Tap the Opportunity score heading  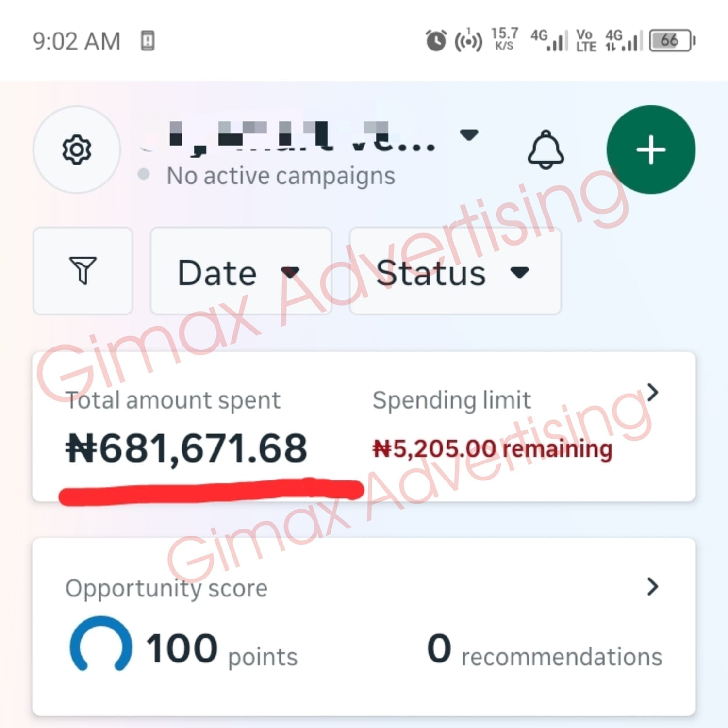click(166, 588)
